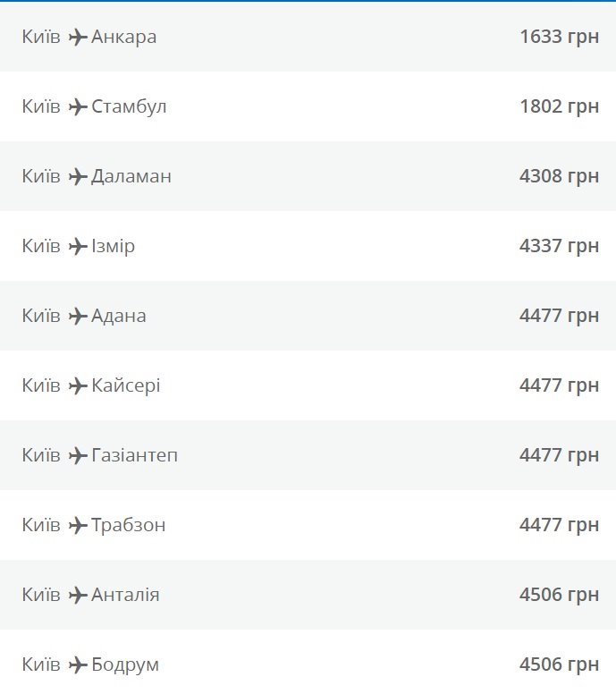Click the 4506 грн price for Анталія
The height and width of the screenshot is (694, 616).
tap(559, 596)
